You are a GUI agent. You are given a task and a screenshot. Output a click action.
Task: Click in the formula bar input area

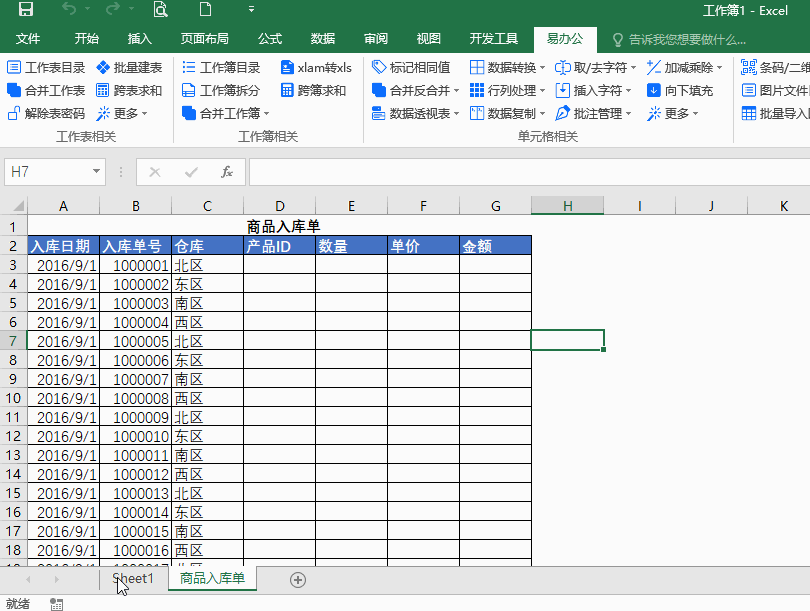[x=529, y=172]
